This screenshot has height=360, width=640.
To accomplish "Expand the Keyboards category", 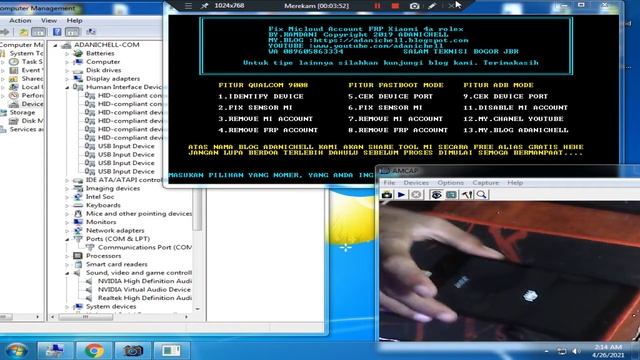I will [67, 205].
